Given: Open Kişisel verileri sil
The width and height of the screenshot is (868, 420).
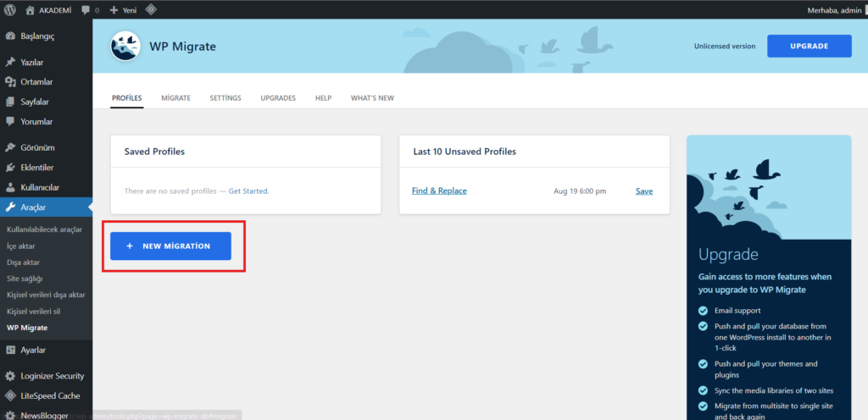Looking at the screenshot, I should pyautogui.click(x=33, y=311).
